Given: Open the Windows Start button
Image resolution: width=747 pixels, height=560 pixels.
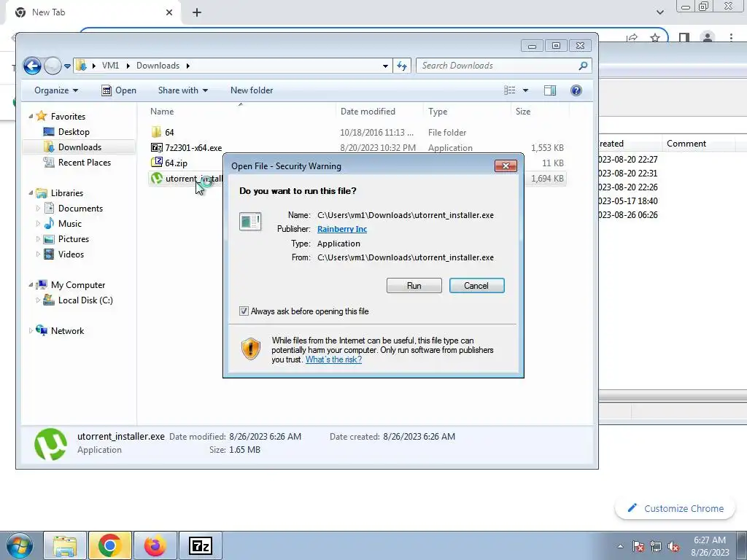Looking at the screenshot, I should point(19,545).
